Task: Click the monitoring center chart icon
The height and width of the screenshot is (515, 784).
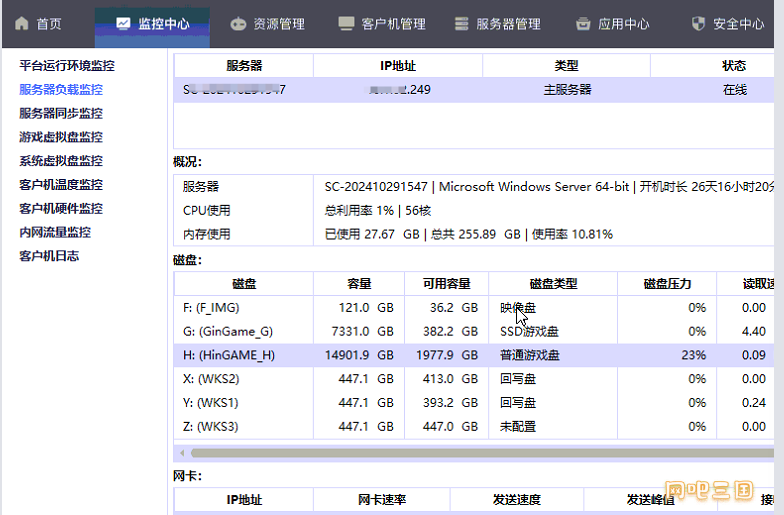Action: pos(123,24)
